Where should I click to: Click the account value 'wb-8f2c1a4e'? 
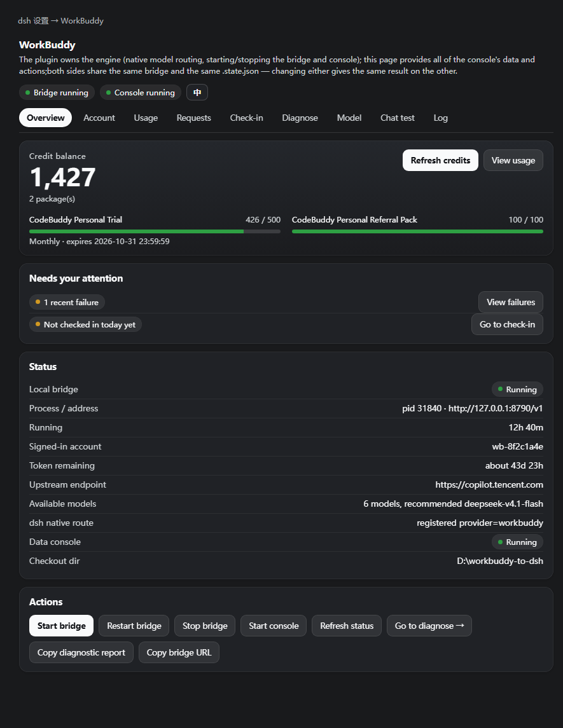click(517, 446)
